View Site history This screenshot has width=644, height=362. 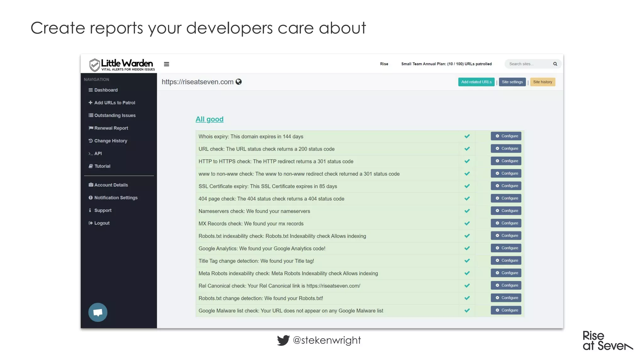(542, 82)
